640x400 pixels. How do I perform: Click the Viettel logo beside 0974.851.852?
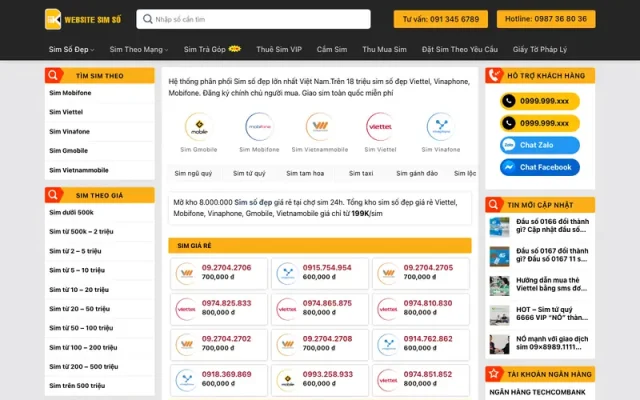pyautogui.click(x=388, y=380)
